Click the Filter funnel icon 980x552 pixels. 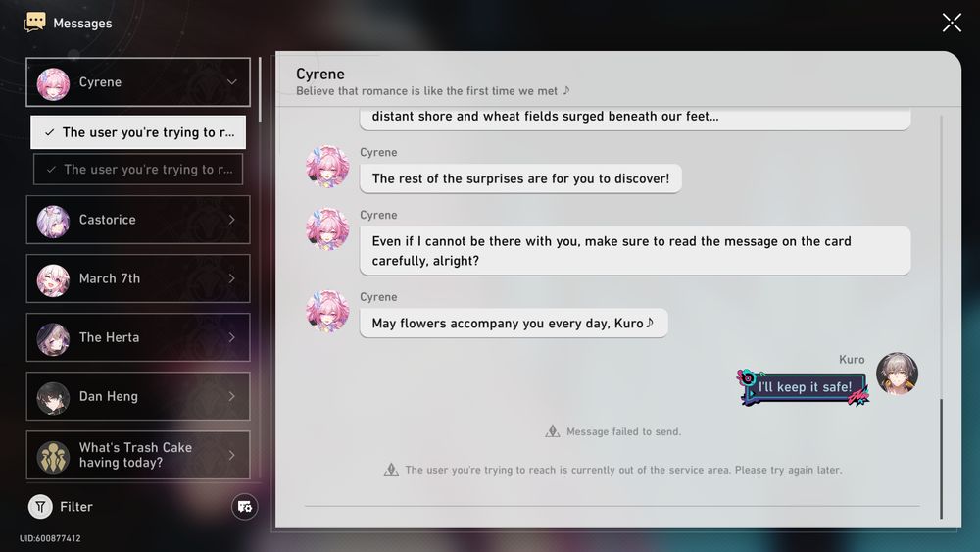40,506
